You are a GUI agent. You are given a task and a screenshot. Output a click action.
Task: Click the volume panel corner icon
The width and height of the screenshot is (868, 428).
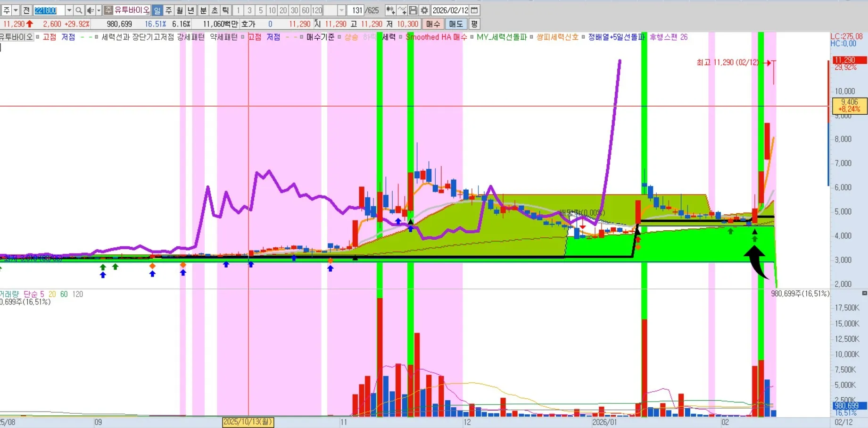[864, 294]
